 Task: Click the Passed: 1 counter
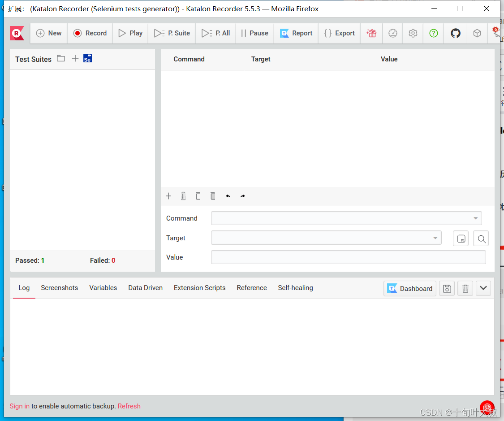[x=30, y=260]
